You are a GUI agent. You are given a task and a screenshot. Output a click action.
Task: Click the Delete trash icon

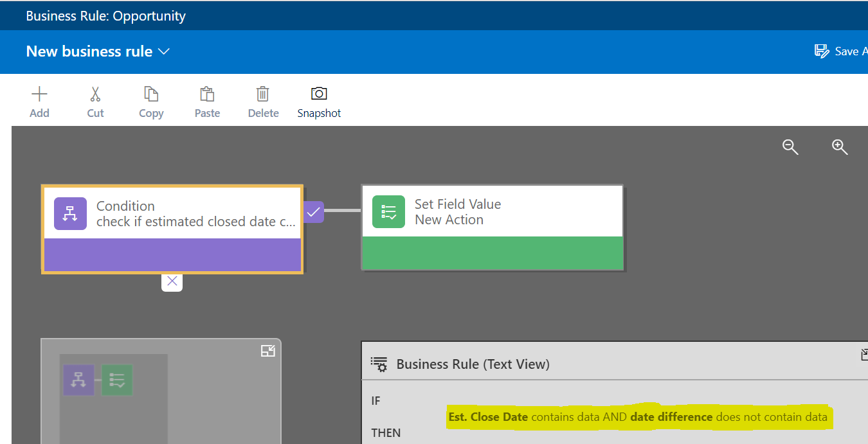[x=263, y=94]
